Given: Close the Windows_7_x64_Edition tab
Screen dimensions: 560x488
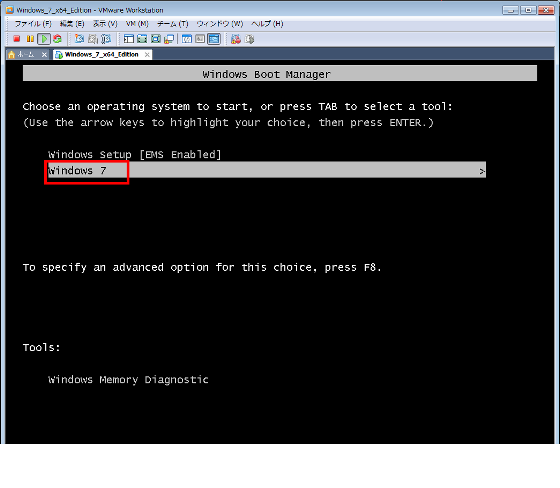Looking at the screenshot, I should (x=147, y=54).
